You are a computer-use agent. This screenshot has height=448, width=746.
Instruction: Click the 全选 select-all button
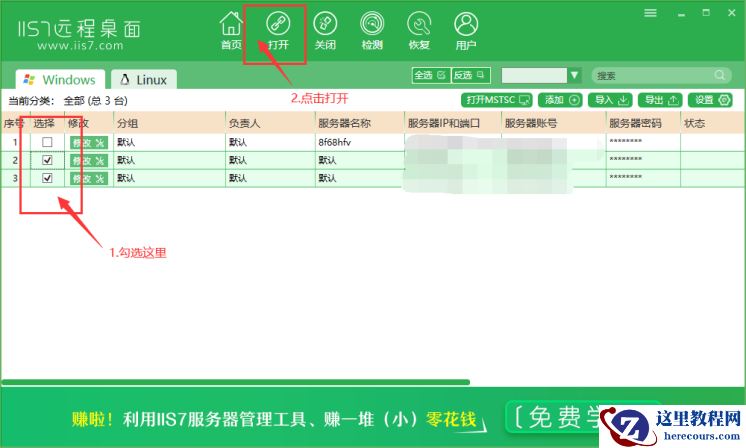point(431,75)
